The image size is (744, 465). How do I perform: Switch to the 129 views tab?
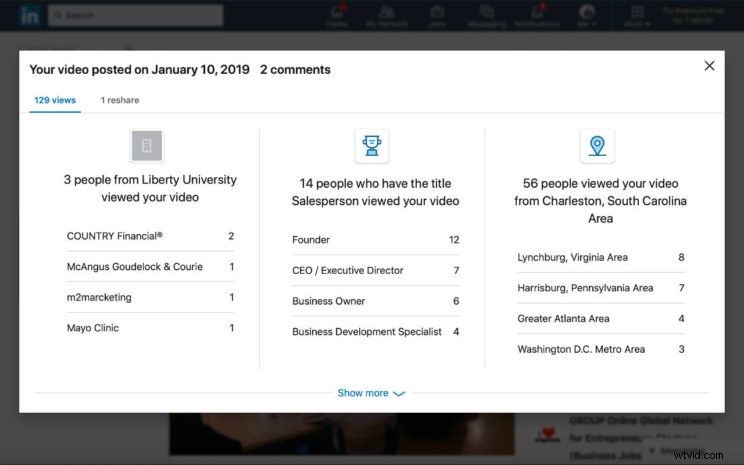pyautogui.click(x=55, y=100)
